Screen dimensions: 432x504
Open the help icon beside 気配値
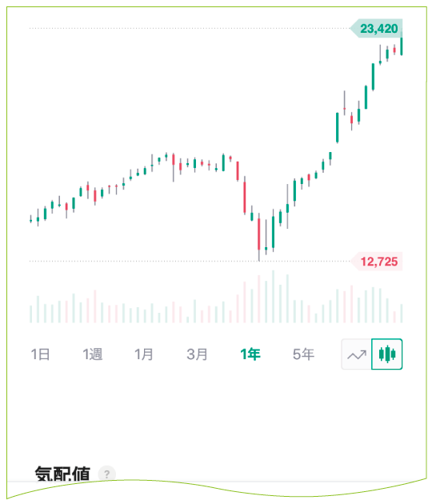tap(107, 474)
